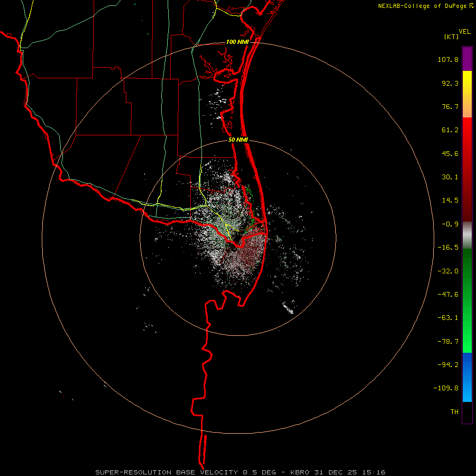This screenshot has width=476, height=476.
Task: Click the 14.5 value on velocity scale
Action: (x=450, y=200)
